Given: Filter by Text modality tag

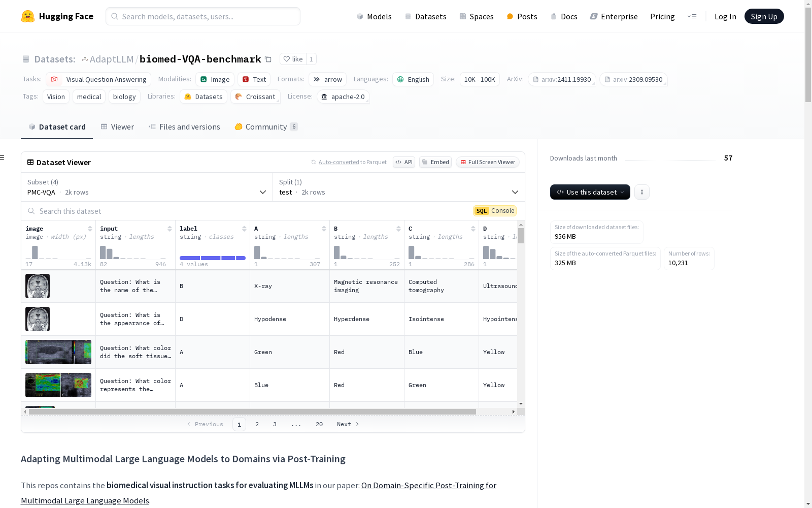Looking at the screenshot, I should coord(254,79).
